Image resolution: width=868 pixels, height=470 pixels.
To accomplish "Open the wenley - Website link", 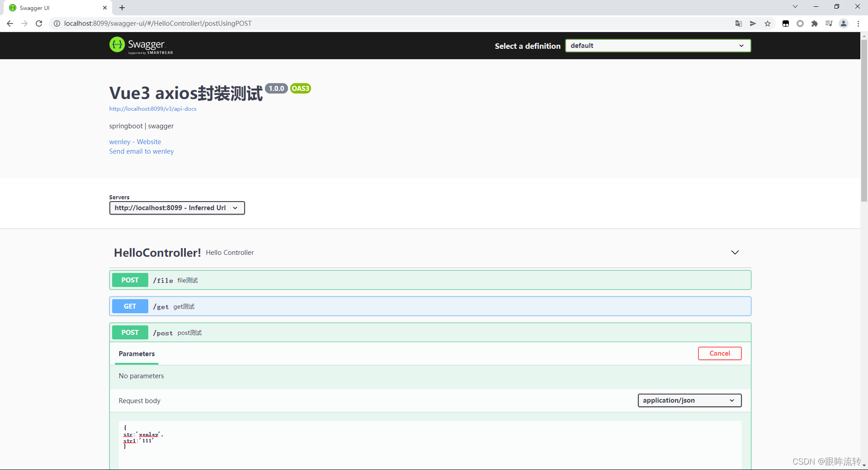I will point(135,142).
